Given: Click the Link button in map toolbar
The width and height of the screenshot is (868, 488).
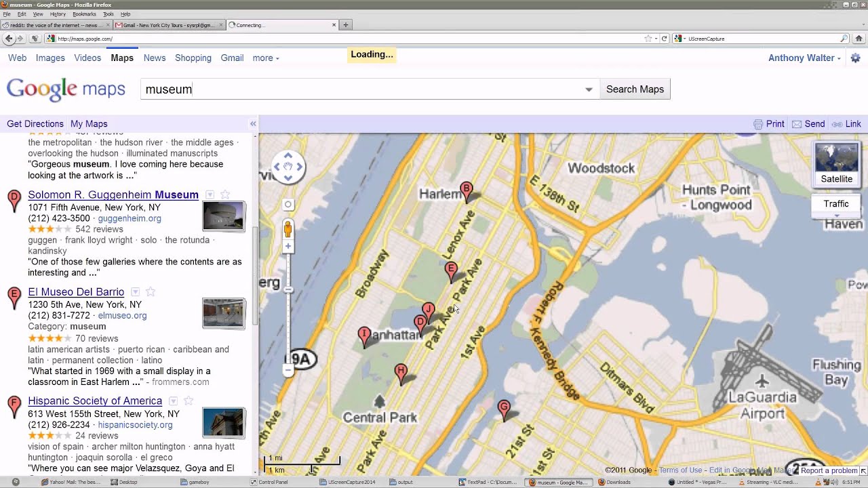Looking at the screenshot, I should click(x=846, y=124).
